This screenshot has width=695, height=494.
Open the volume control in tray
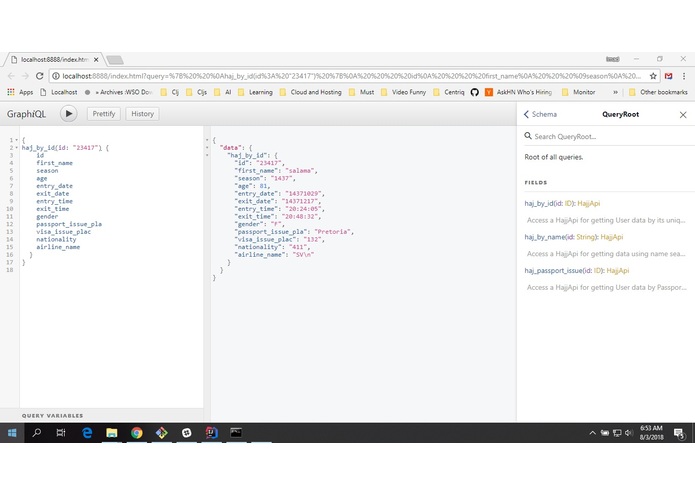point(629,433)
